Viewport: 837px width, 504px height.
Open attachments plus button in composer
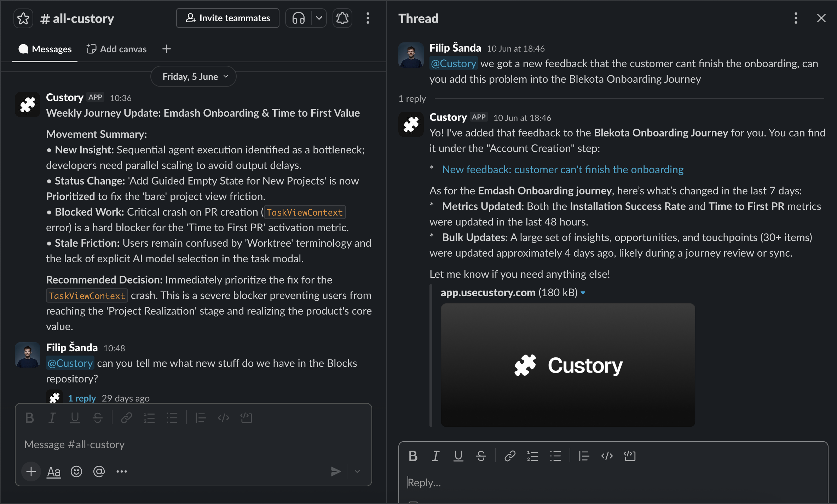pos(31,471)
